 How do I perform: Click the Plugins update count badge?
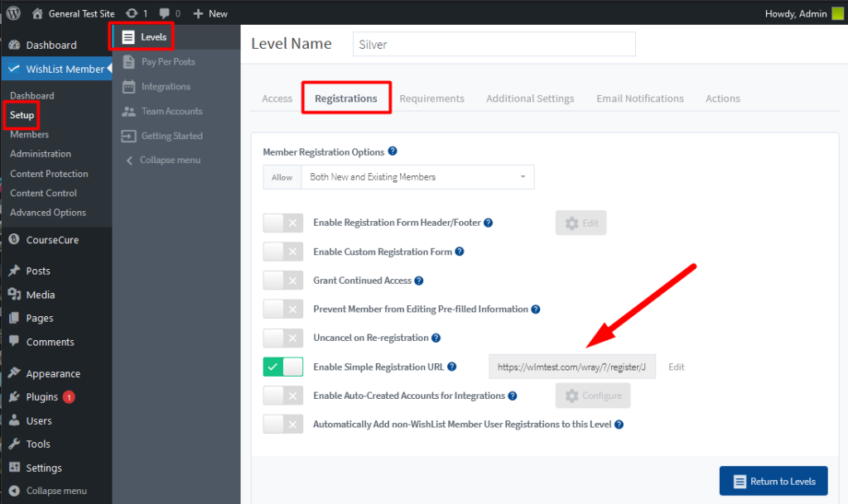coord(69,397)
